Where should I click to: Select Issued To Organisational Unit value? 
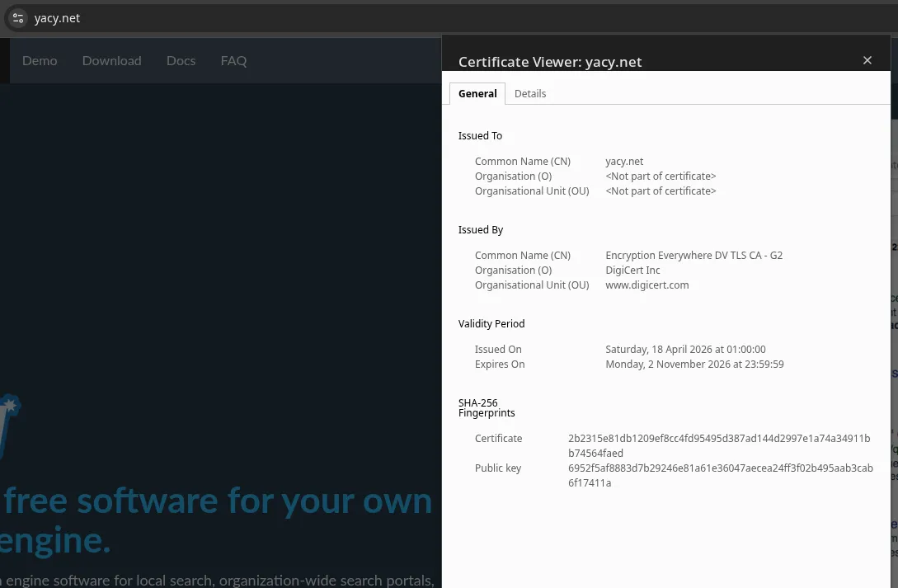[661, 191]
